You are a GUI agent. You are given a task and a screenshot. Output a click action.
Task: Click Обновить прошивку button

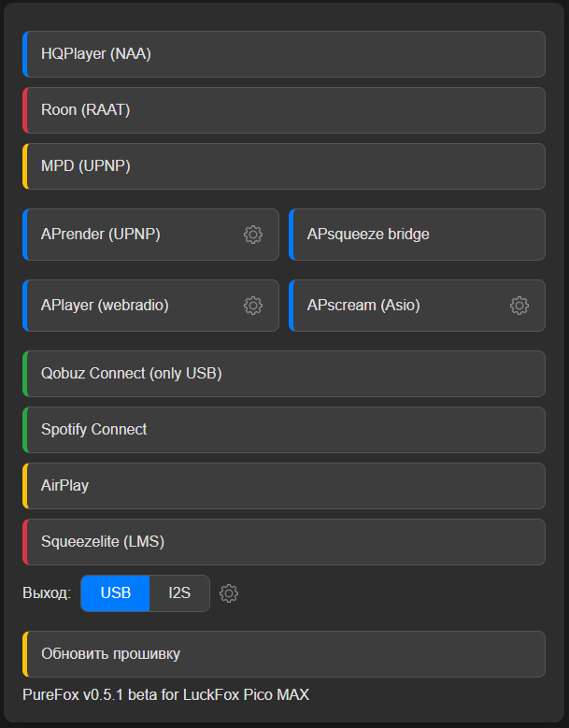pyautogui.click(x=284, y=654)
